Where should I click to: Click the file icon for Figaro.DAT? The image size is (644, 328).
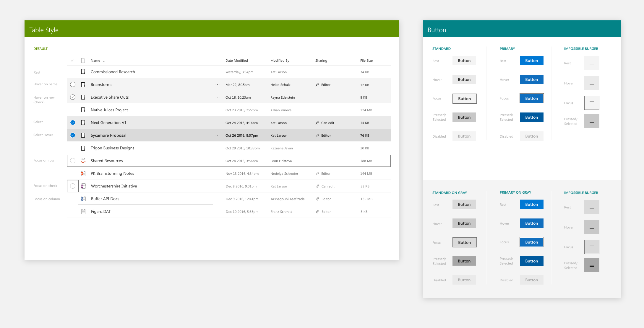(83, 211)
